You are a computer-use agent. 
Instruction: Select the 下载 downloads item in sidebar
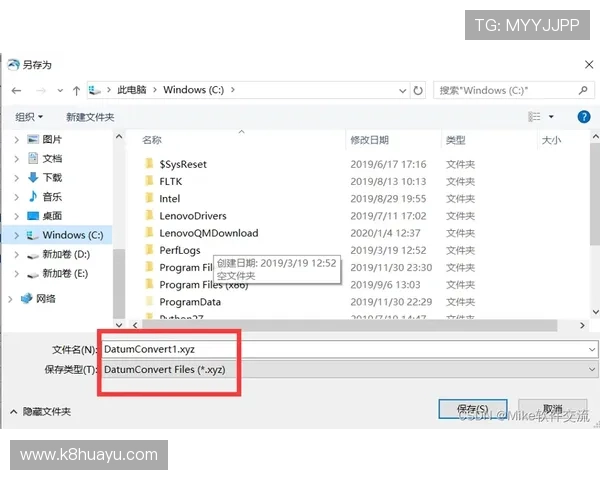[52, 177]
